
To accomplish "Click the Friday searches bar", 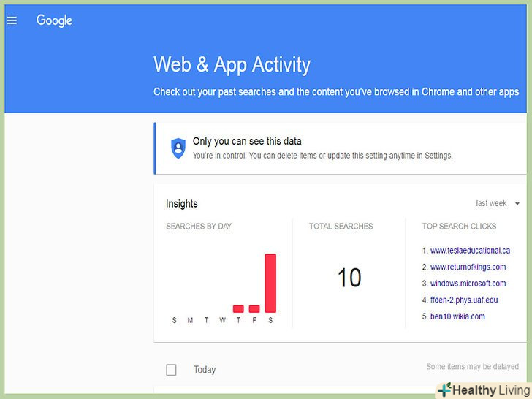I will tap(254, 308).
